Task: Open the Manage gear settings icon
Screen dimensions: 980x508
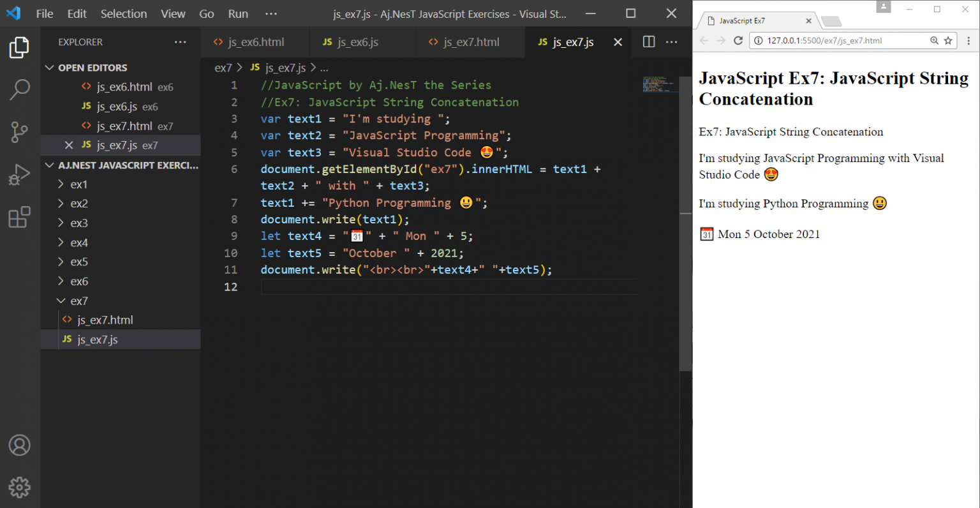Action: pyautogui.click(x=20, y=487)
